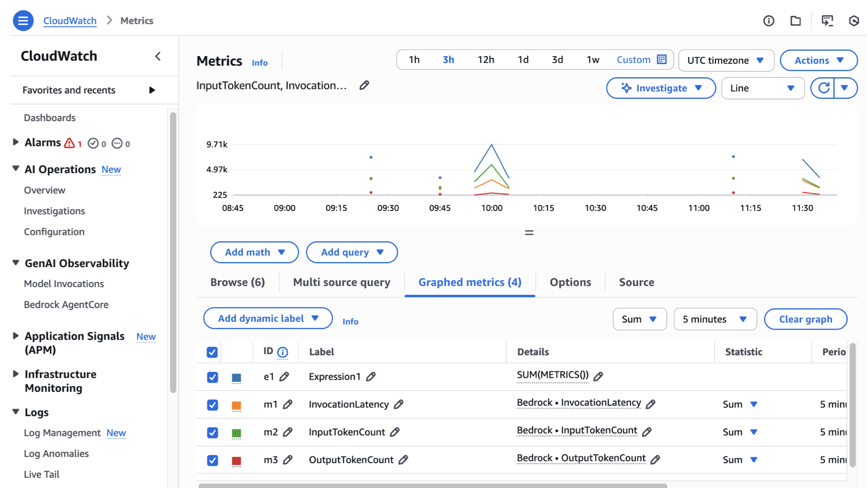
Task: Expand the Alarms sidebar section
Action: 16,142
